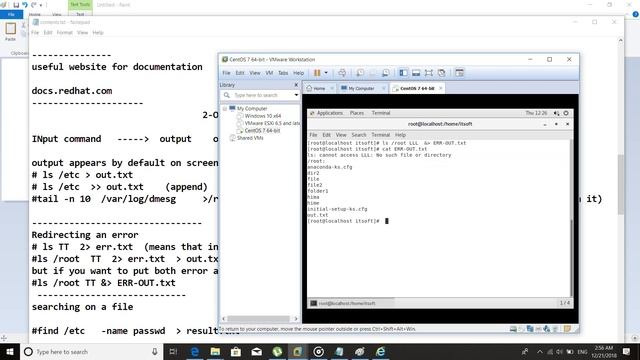Open VMware Workstation File menu
The width and height of the screenshot is (640, 360).
pos(226,73)
